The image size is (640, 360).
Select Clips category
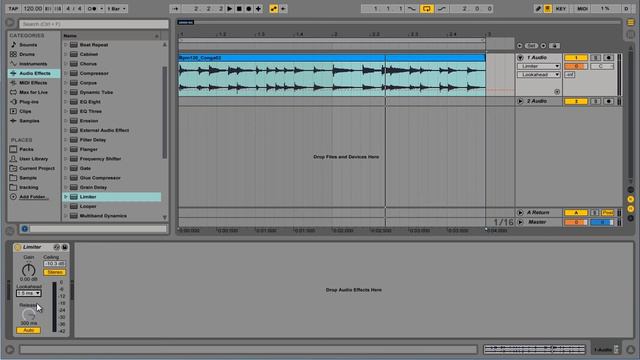point(25,111)
